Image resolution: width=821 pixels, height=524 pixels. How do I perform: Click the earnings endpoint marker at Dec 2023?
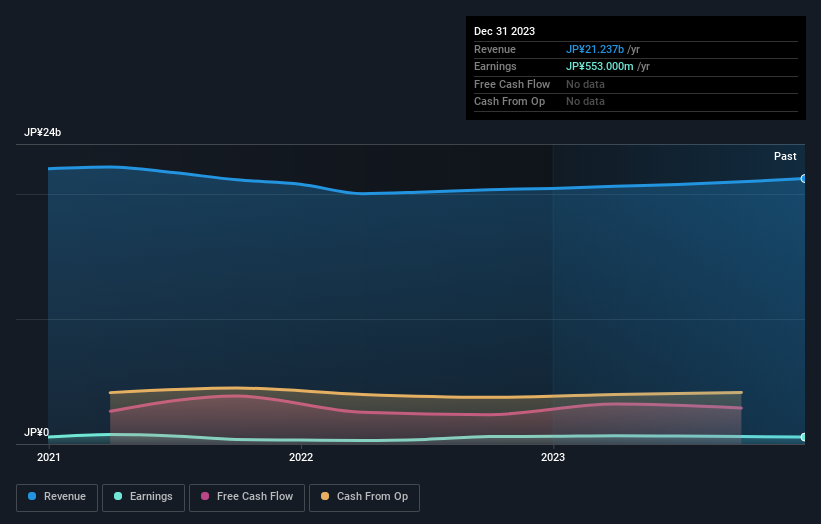coord(803,437)
